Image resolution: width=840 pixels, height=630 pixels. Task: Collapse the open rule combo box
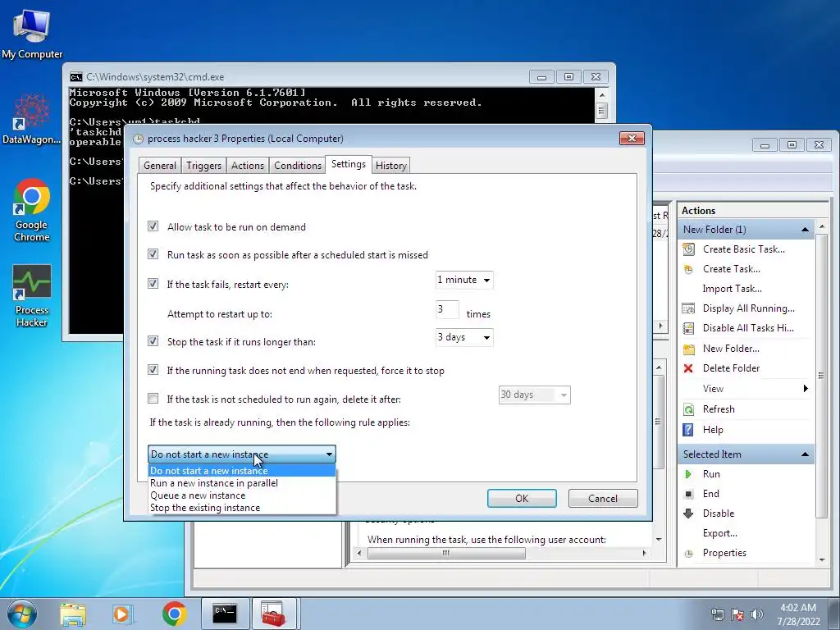pyautogui.click(x=242, y=454)
